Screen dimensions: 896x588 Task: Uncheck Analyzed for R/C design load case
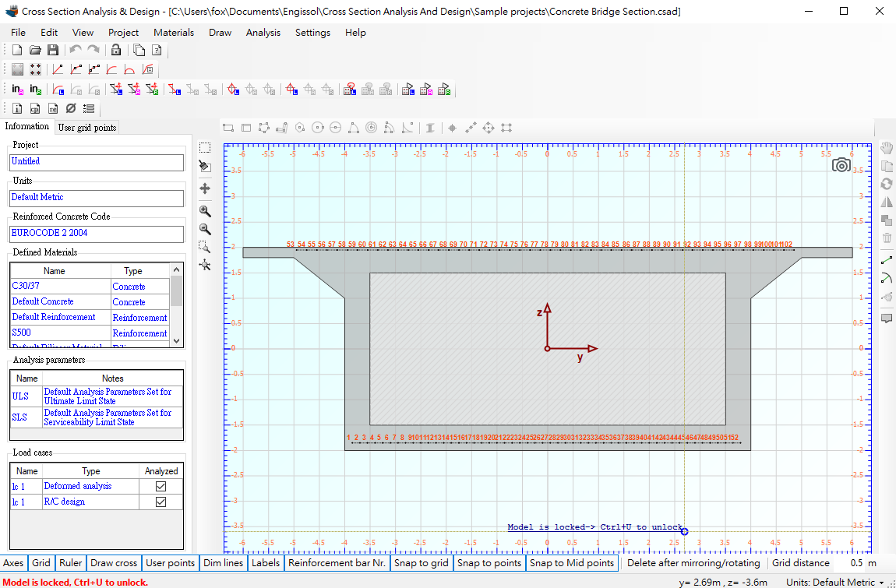[x=161, y=502]
